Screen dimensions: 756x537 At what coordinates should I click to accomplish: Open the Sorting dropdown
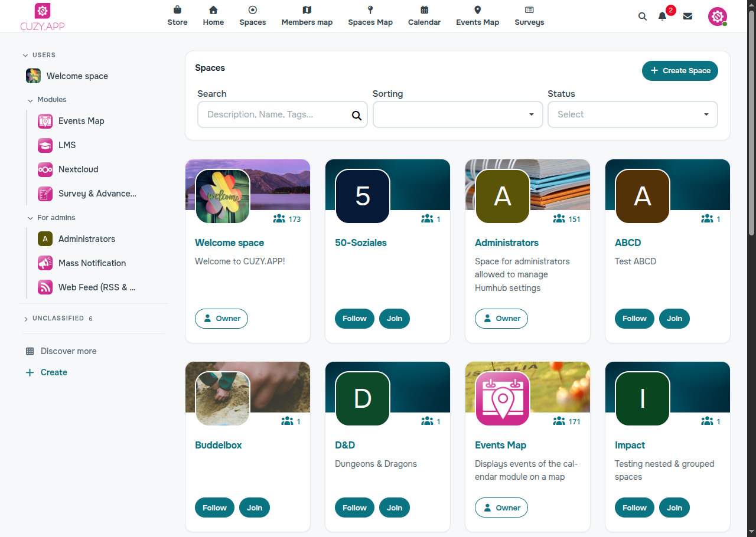tap(458, 114)
